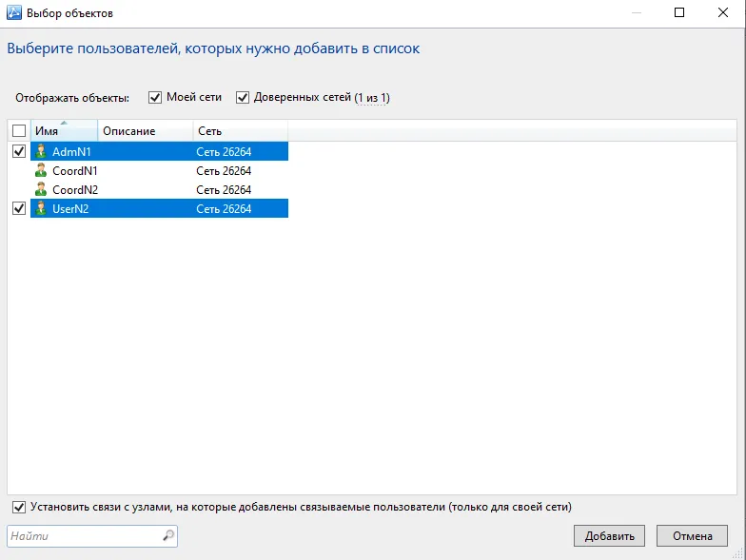The height and width of the screenshot is (560, 746).
Task: Sort by the Сеть column header
Action: (241, 131)
